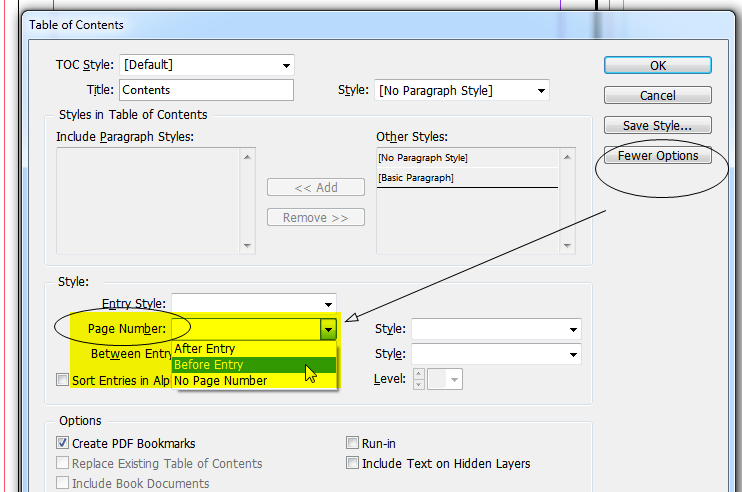This screenshot has height=492, width=742.
Task: Choose After Entry from the list
Action: [x=254, y=349]
